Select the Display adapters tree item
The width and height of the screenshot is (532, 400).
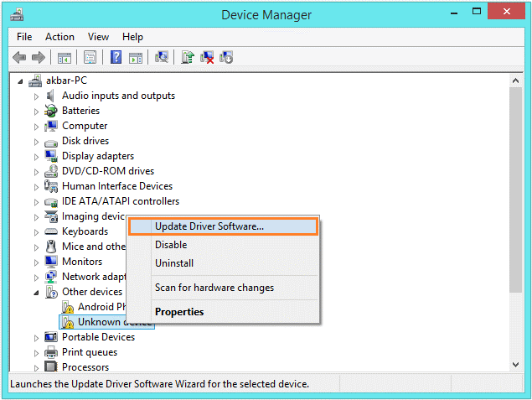click(x=97, y=156)
